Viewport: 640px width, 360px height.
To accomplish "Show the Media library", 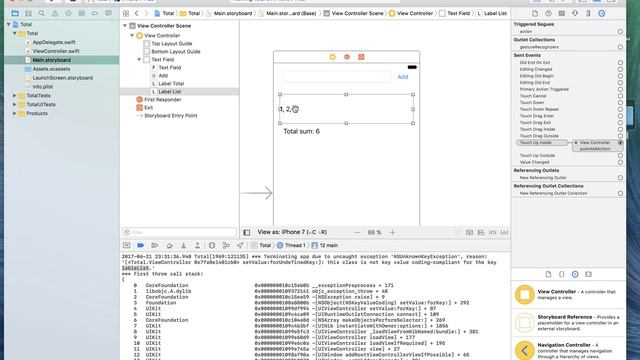I will [x=588, y=274].
